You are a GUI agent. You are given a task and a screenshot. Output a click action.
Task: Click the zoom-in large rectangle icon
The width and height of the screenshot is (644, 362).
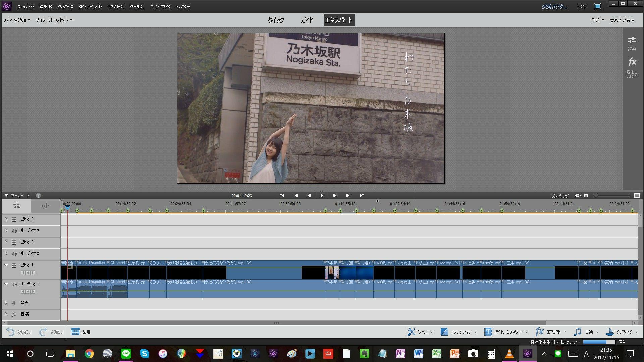pyautogui.click(x=637, y=195)
